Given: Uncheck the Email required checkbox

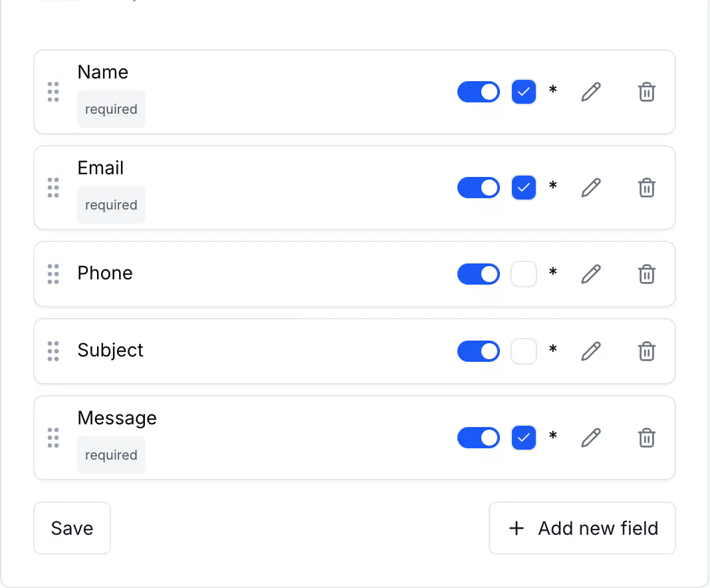Looking at the screenshot, I should pyautogui.click(x=524, y=188).
